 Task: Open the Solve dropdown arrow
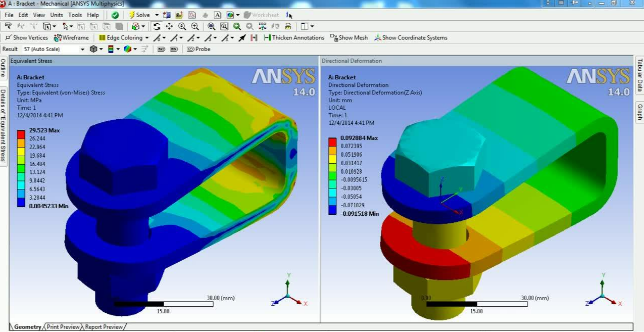click(157, 15)
